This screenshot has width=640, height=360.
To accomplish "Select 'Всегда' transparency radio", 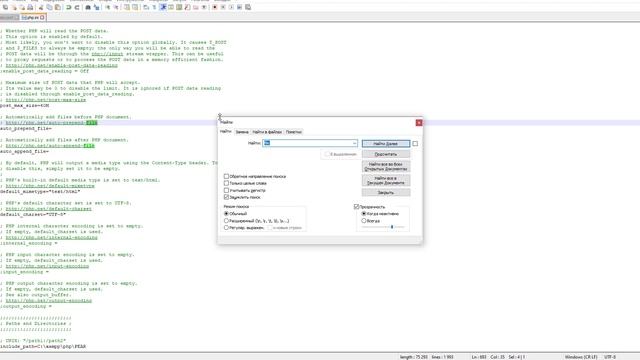I will coord(364,221).
